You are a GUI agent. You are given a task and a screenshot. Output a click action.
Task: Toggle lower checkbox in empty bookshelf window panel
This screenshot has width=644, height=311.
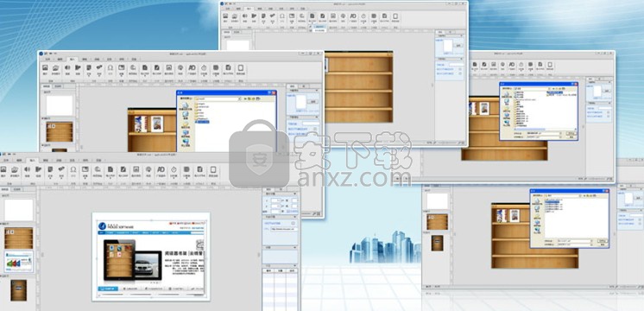[x=460, y=73]
